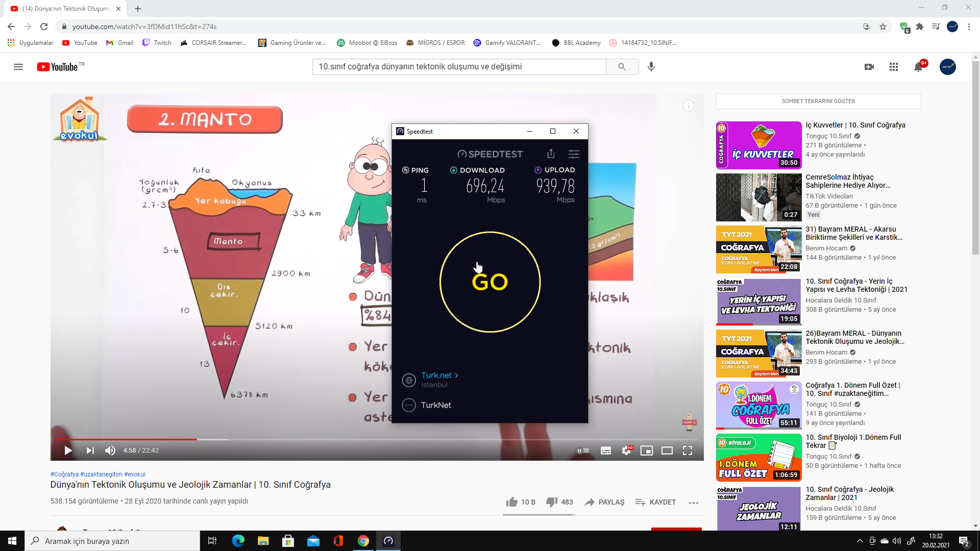Search with voice microphone
980x551 pixels.
click(651, 67)
